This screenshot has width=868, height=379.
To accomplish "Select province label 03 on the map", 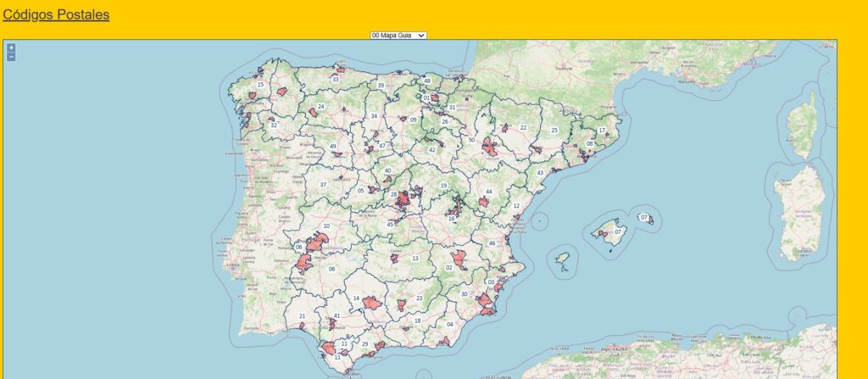I will tap(491, 282).
